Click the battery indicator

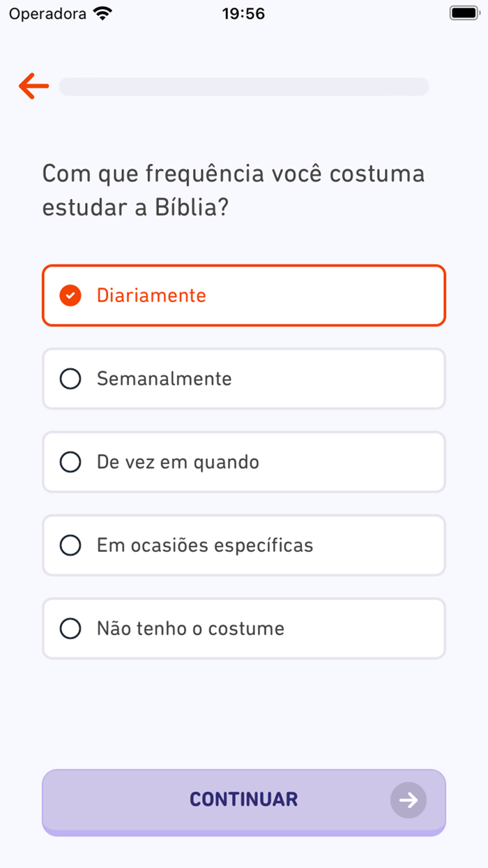pyautogui.click(x=463, y=12)
